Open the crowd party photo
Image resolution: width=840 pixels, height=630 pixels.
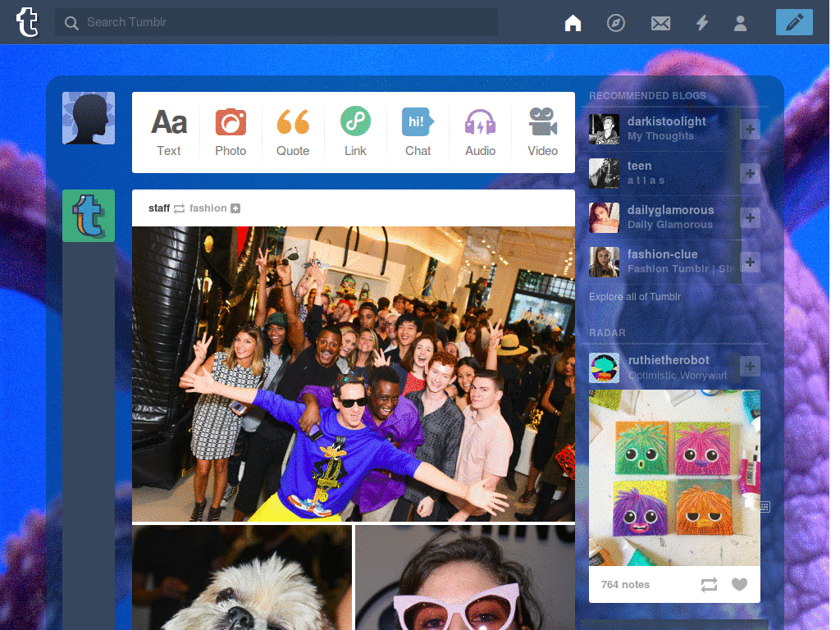(354, 373)
